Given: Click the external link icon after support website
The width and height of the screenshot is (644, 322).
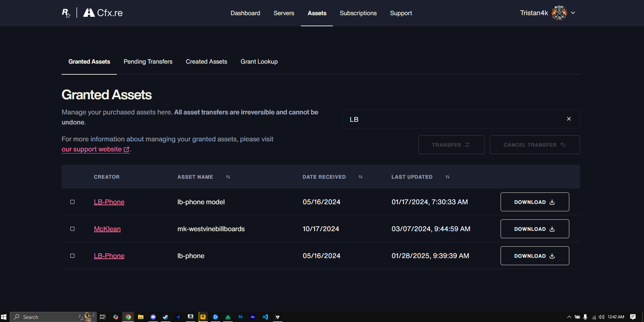Looking at the screenshot, I should [x=127, y=149].
